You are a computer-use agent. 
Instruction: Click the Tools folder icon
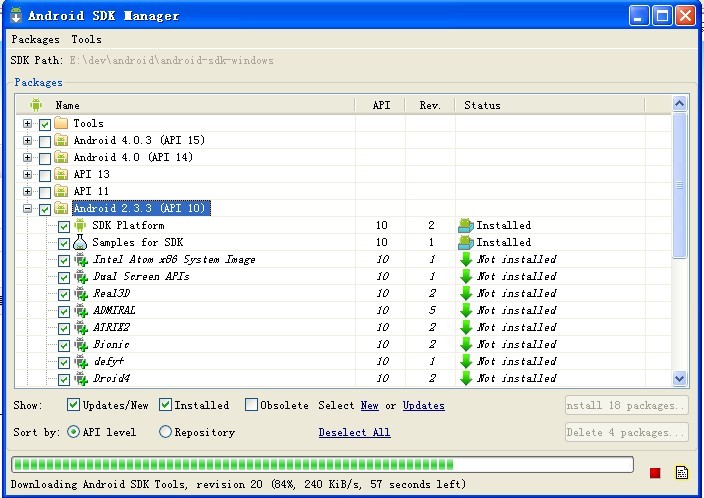pyautogui.click(x=61, y=123)
